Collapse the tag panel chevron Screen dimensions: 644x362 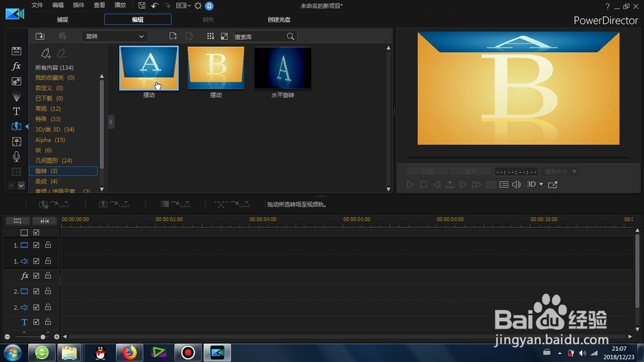tap(111, 122)
